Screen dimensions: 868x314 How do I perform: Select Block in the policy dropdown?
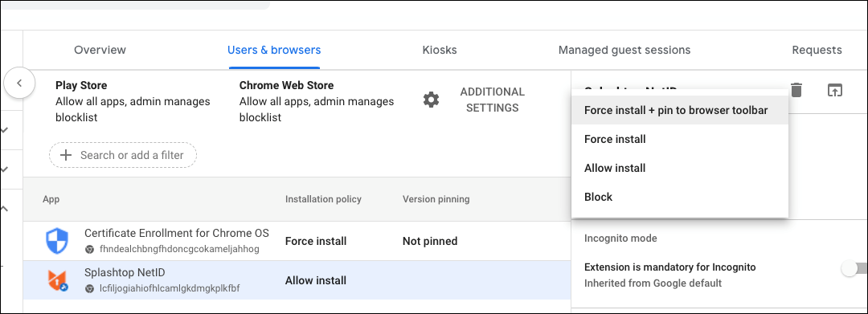680,196
